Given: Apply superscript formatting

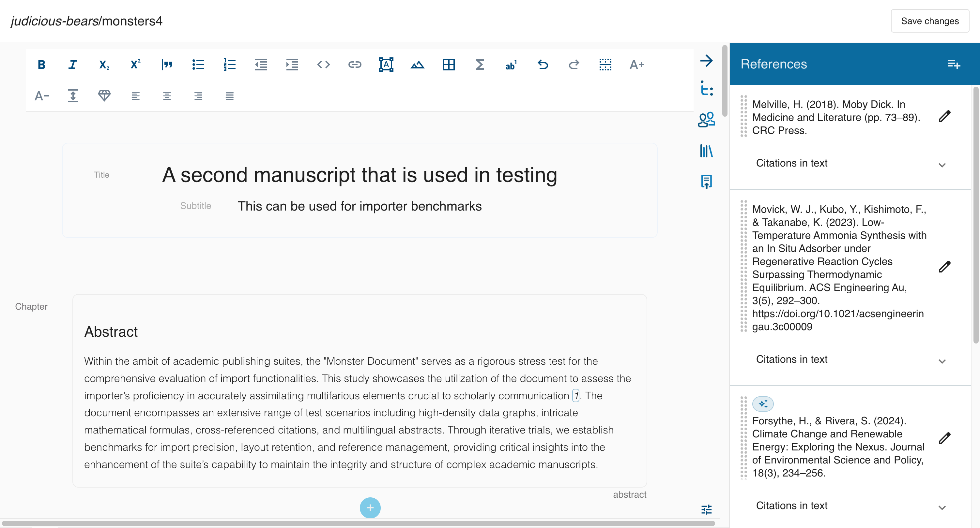Looking at the screenshot, I should [134, 65].
